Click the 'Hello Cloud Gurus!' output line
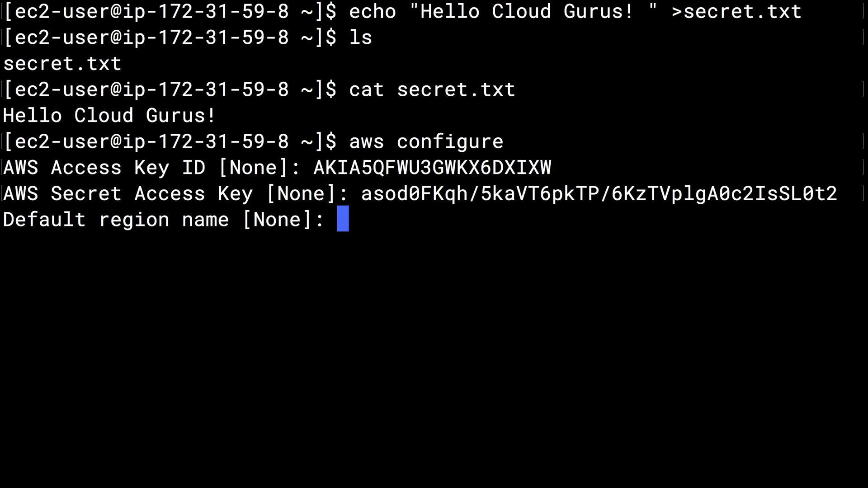Viewport: 868px width, 488px height. pos(109,116)
